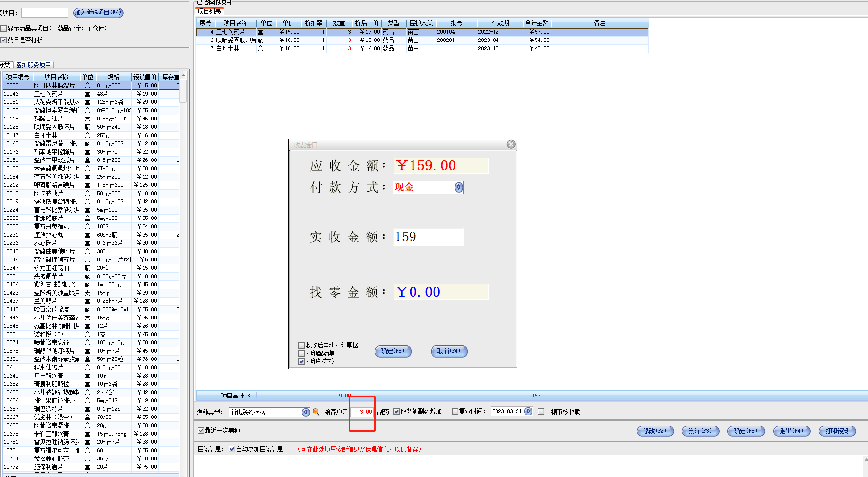The height and width of the screenshot is (477, 868).
Task: Click the 加入所选项目(F6) button
Action: pyautogui.click(x=98, y=13)
